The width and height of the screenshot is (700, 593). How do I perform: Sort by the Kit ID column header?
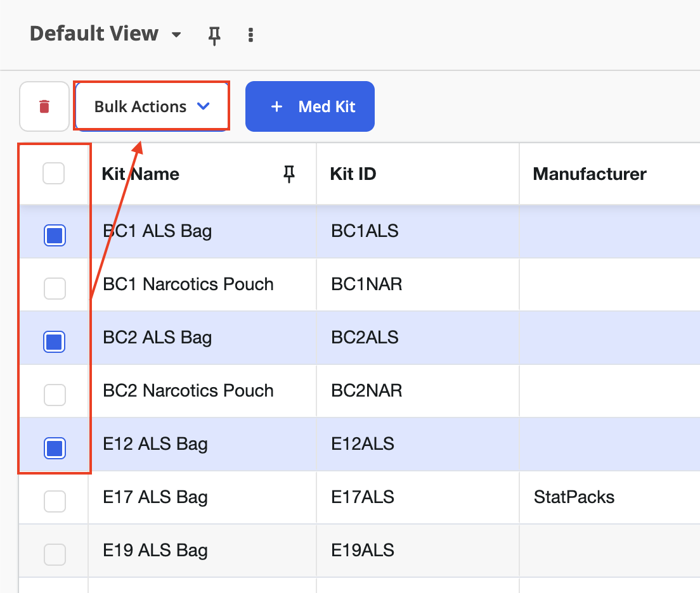coord(353,174)
